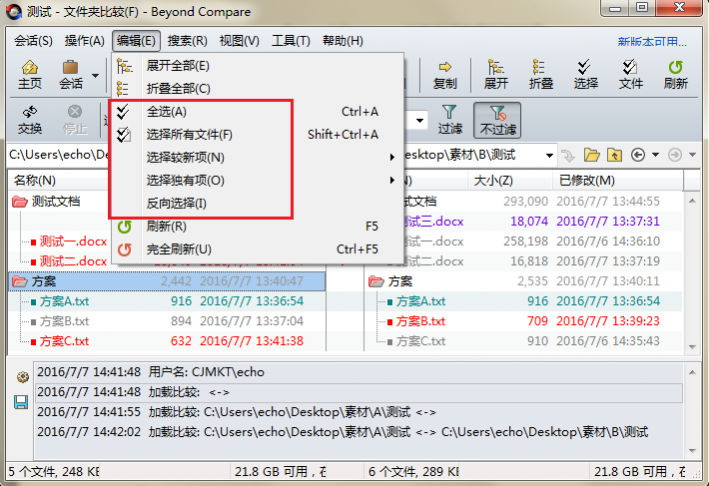Click the 刷新 refresh toolbar icon
The width and height of the screenshot is (709, 486).
click(x=676, y=75)
